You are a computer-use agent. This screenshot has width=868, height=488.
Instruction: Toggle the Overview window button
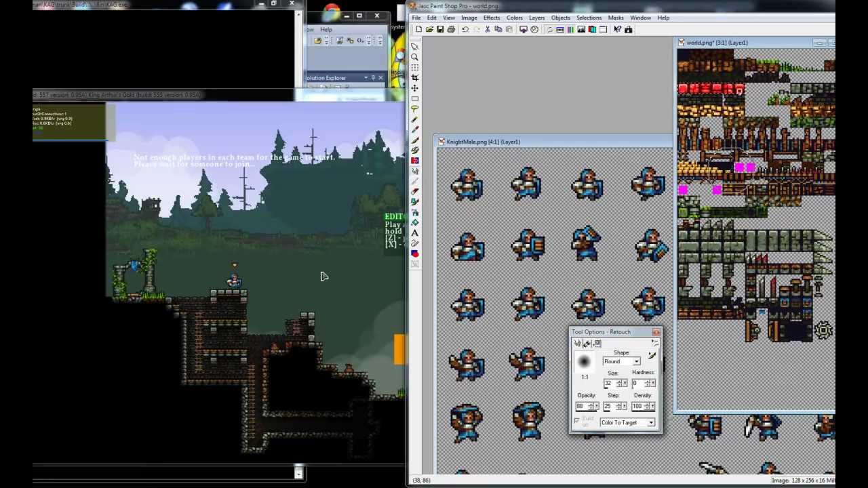pyautogui.click(x=603, y=29)
